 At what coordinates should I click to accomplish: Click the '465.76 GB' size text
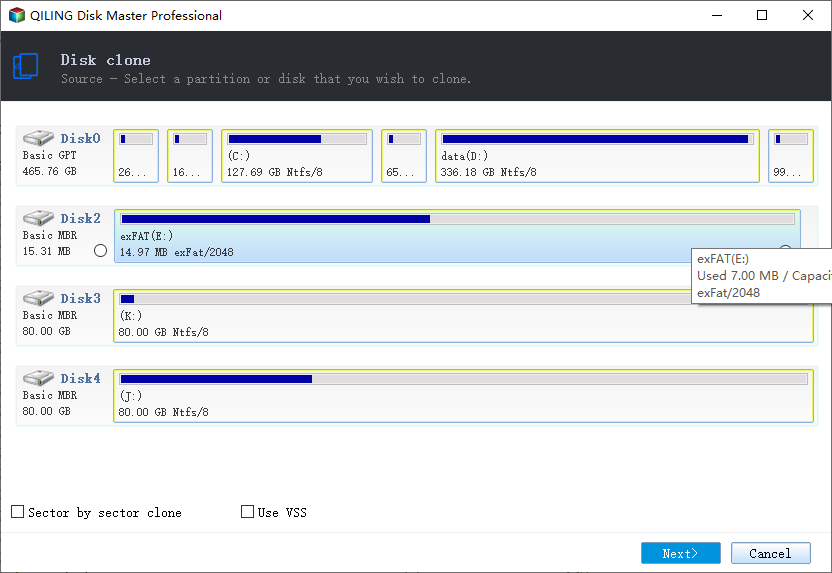[x=49, y=171]
